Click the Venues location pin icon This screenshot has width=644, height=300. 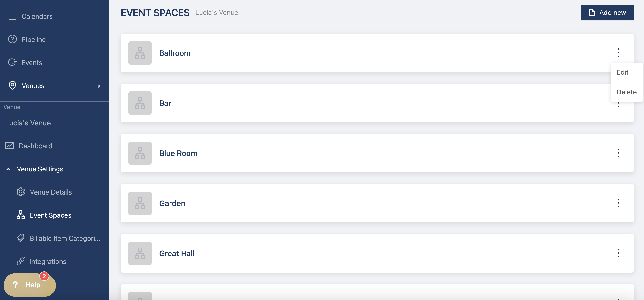coord(12,85)
